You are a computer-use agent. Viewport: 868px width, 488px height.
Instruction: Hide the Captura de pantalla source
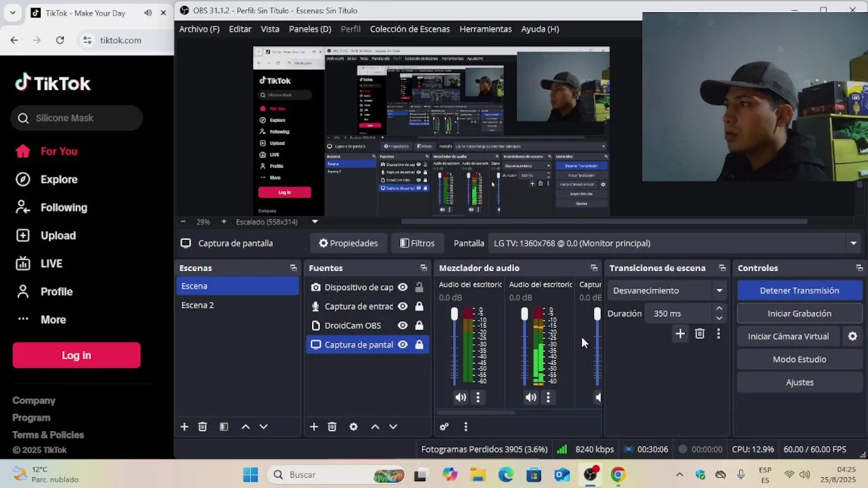coord(403,344)
